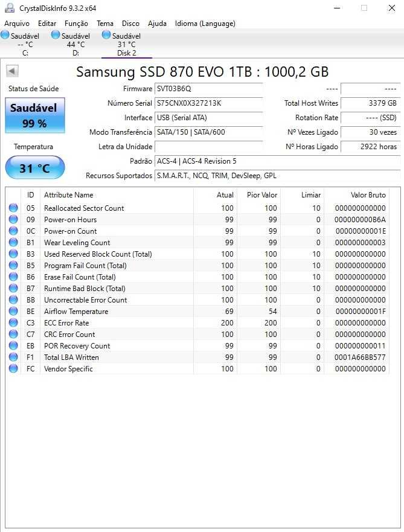Open the Função menu
404x532 pixels.
(x=76, y=24)
